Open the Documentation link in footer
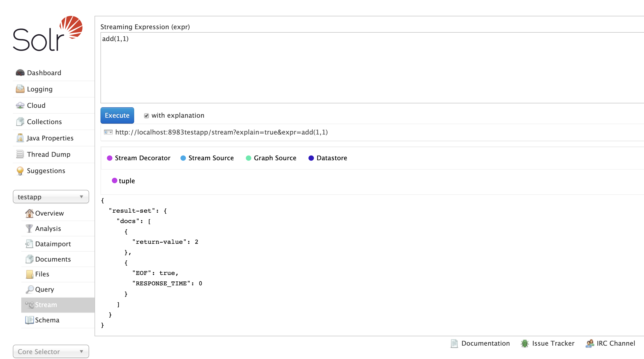Screen dimensions: 644x359 [485, 343]
